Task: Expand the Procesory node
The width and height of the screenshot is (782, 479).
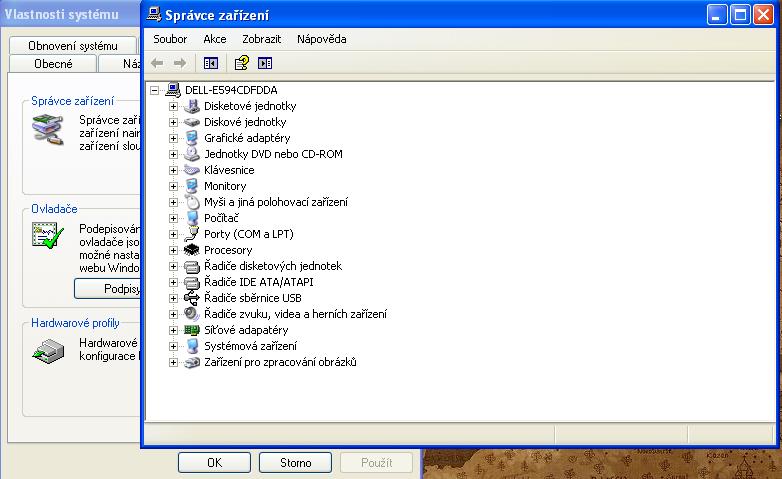Action: [x=173, y=250]
